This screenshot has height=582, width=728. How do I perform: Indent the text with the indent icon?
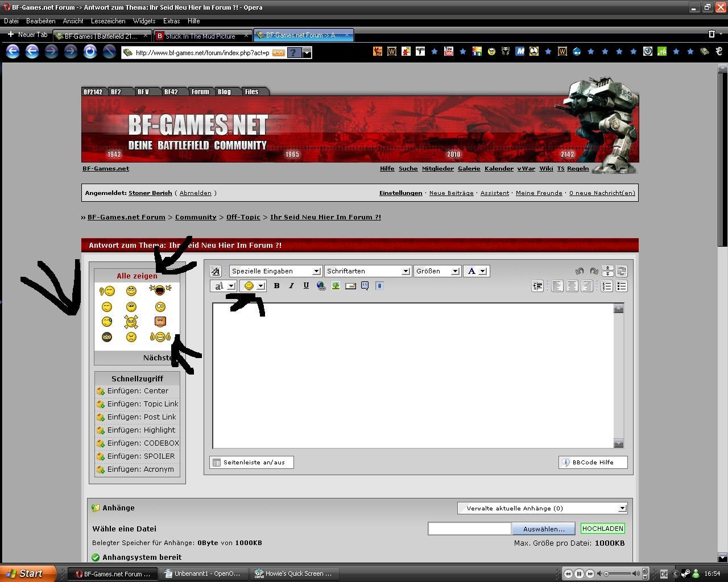537,286
